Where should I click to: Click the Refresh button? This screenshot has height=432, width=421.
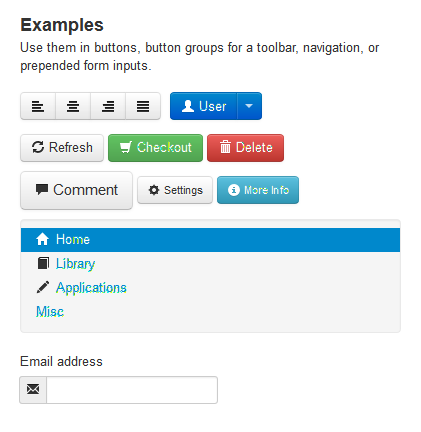[x=62, y=148]
